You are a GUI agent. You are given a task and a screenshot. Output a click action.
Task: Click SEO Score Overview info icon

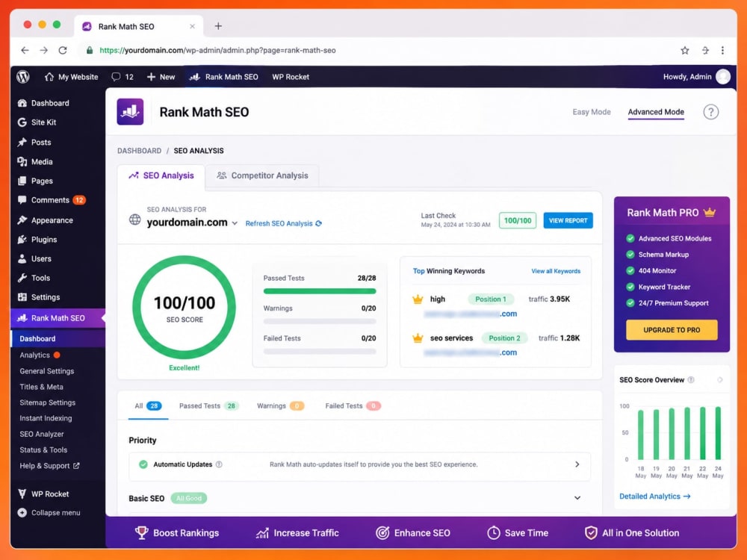click(x=691, y=379)
